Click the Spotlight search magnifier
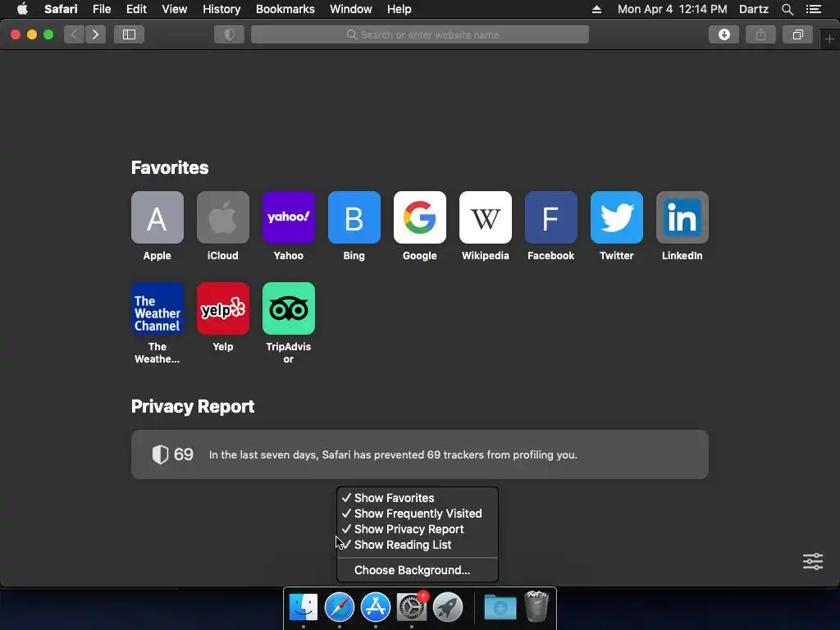 (x=787, y=9)
